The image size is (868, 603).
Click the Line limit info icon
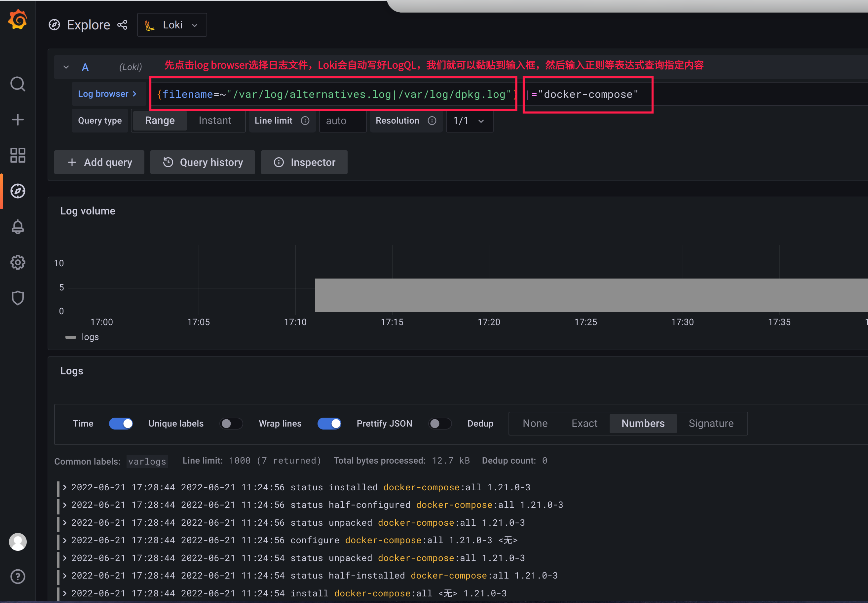click(305, 121)
